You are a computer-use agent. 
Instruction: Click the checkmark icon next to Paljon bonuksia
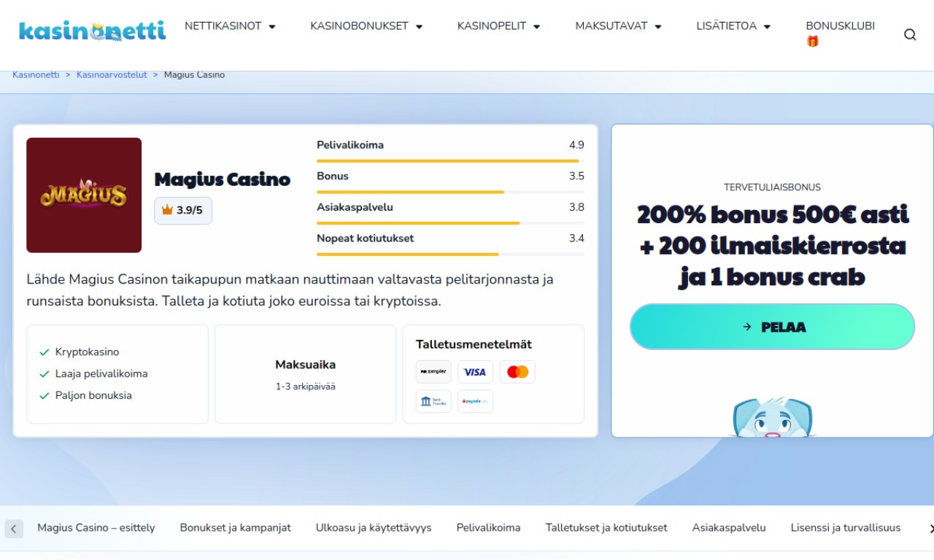(45, 396)
